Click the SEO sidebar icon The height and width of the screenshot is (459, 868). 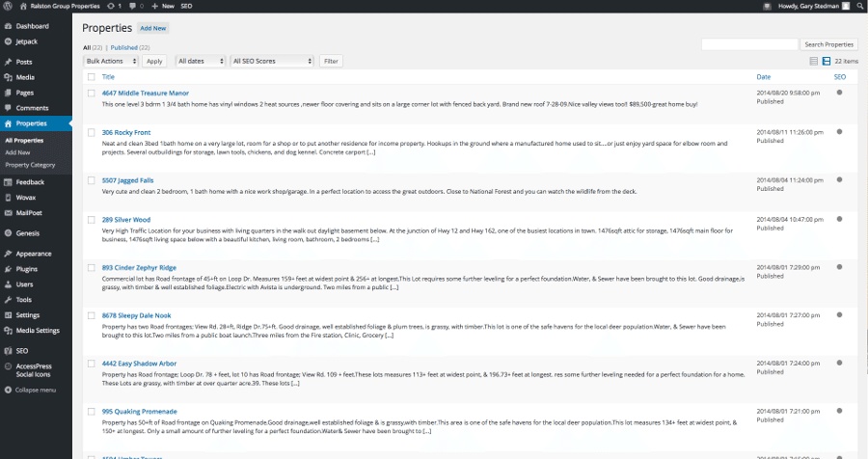[x=8, y=351]
